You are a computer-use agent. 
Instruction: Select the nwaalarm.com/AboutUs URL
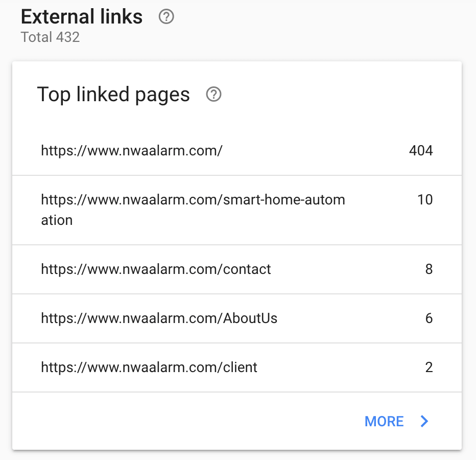[159, 318]
